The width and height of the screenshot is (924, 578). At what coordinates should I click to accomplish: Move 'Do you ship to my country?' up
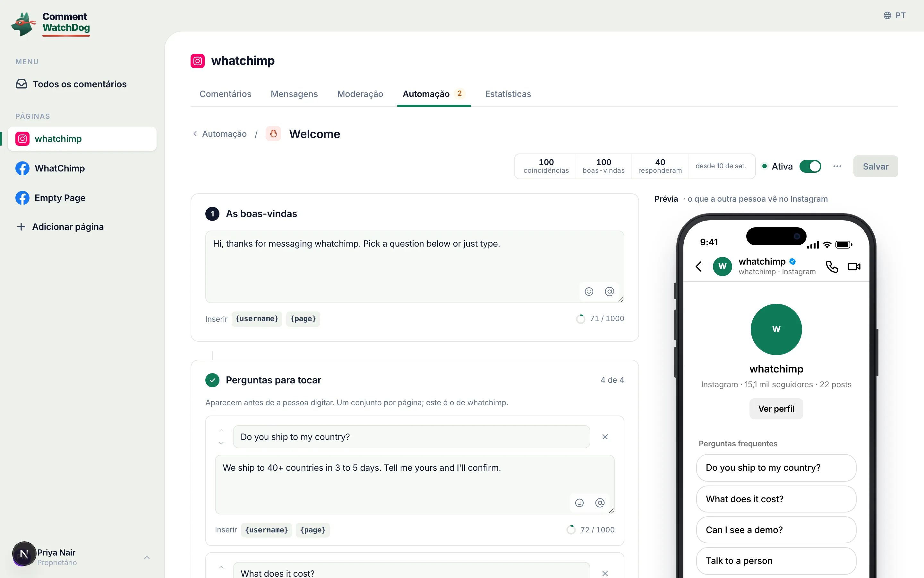[x=221, y=430]
